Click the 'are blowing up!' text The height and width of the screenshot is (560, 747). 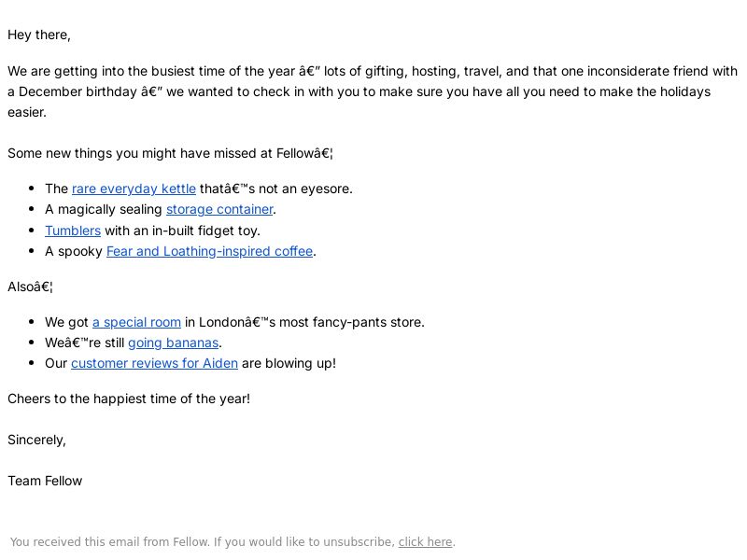coord(289,363)
